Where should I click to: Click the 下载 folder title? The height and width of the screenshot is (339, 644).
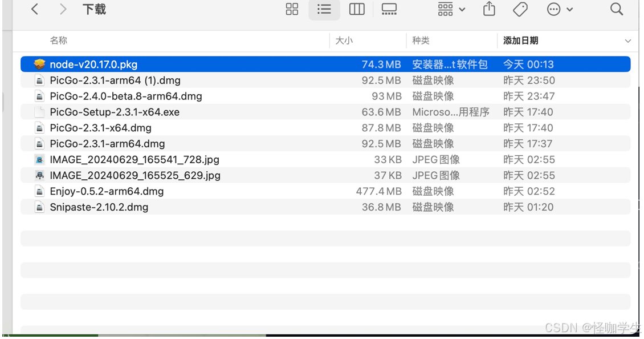[x=94, y=9]
